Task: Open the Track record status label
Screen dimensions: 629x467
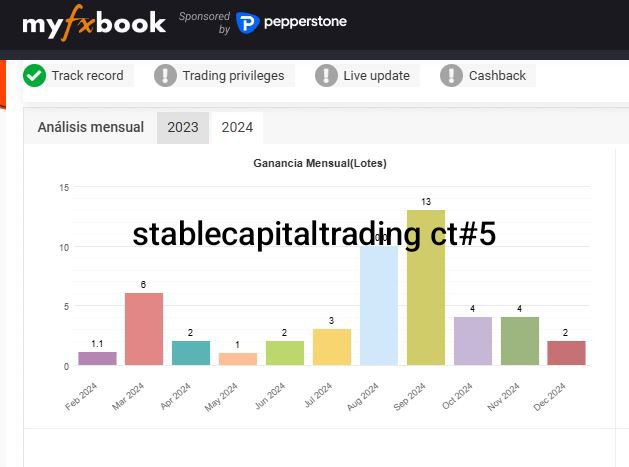Action: click(x=87, y=75)
